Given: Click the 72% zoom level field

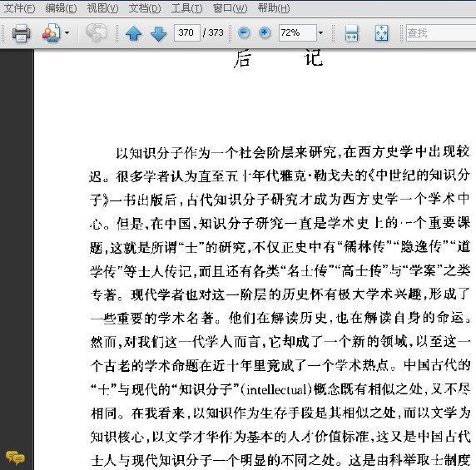Looking at the screenshot, I should [x=298, y=32].
